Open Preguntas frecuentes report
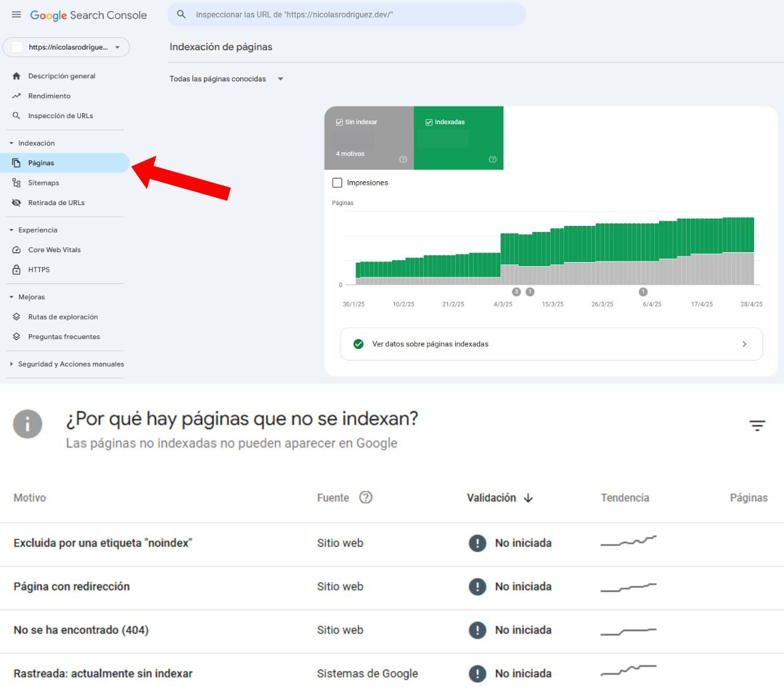 [x=65, y=337]
